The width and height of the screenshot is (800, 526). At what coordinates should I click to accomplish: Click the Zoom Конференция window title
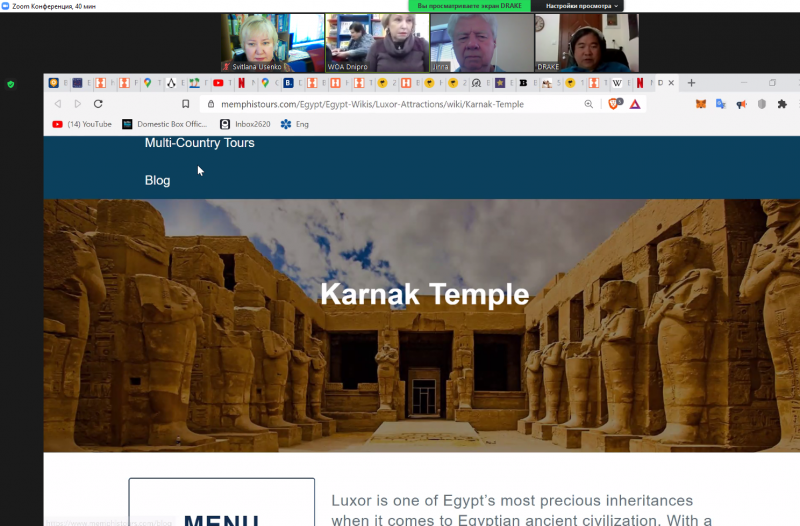54,6
